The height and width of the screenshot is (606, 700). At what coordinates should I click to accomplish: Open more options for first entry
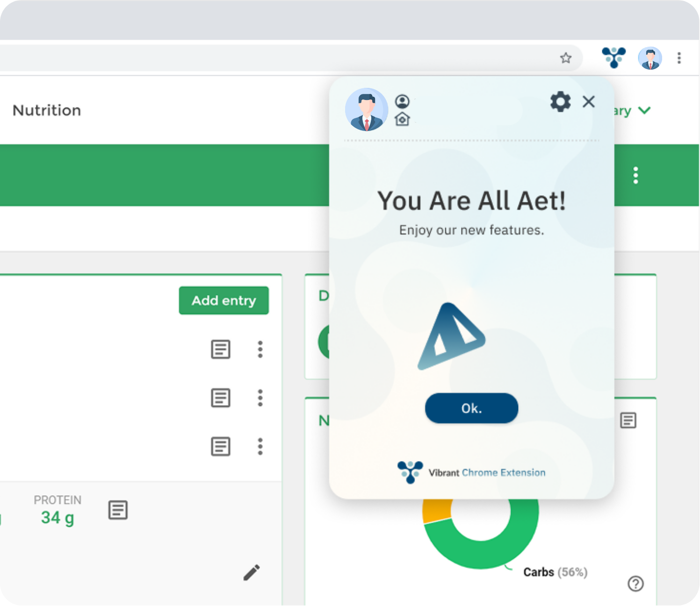[x=260, y=349]
